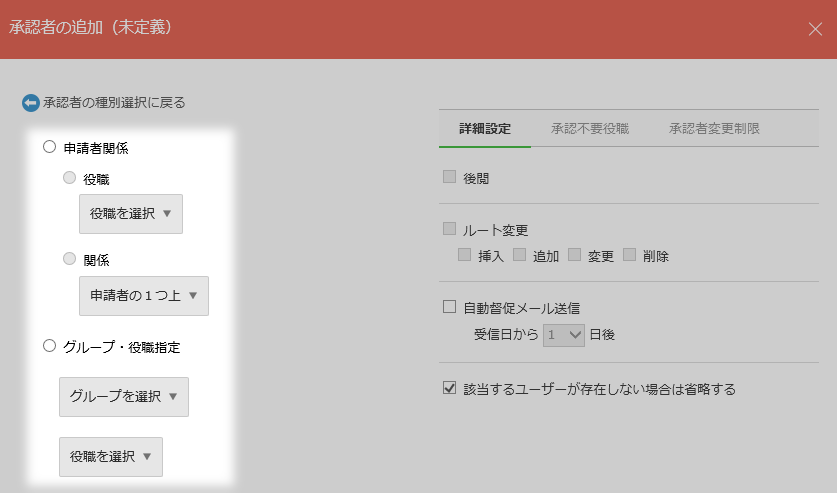This screenshot has height=493, width=837.
Task: Check the 追加 checkbox
Action: pyautogui.click(x=519, y=255)
